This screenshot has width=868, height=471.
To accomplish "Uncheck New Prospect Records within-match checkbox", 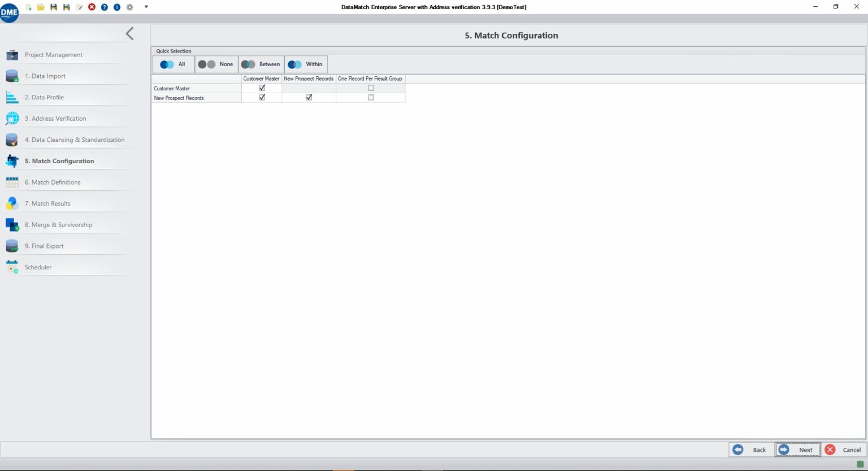I will coord(309,98).
